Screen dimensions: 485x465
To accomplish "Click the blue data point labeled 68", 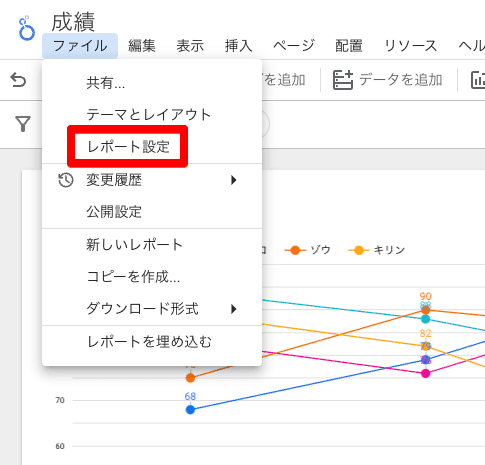I will 190,410.
